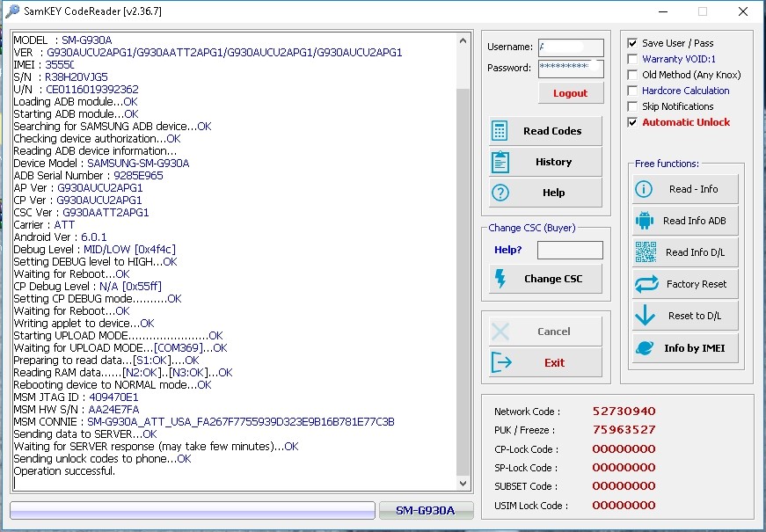Click PUK / Freeze value 75963527
This screenshot has width=766, height=532.
(624, 429)
